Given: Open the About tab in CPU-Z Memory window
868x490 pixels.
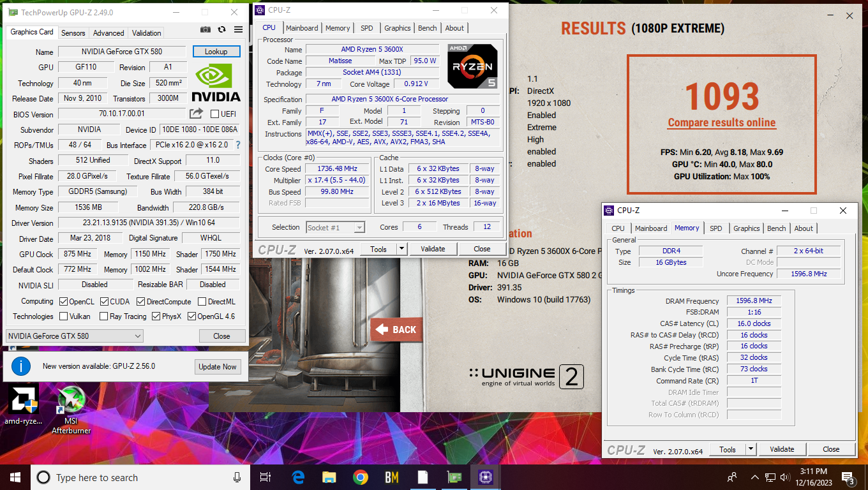Looking at the screenshot, I should click(x=804, y=228).
